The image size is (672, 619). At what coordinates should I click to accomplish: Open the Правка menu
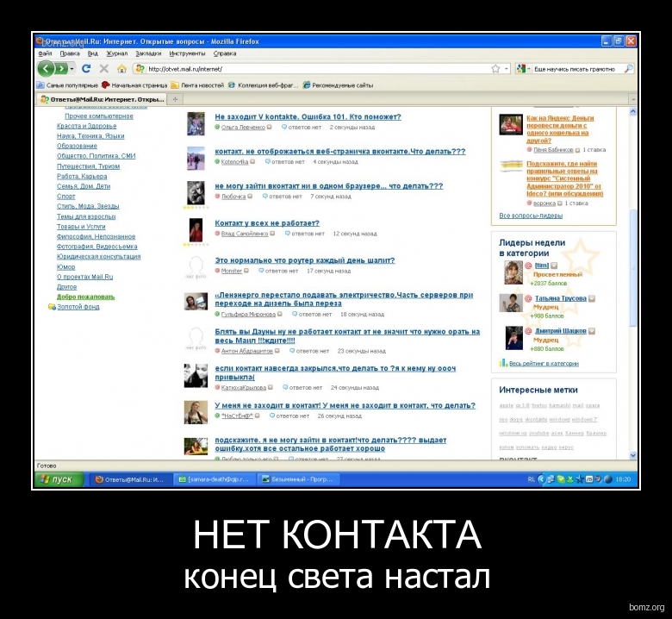pyautogui.click(x=70, y=53)
